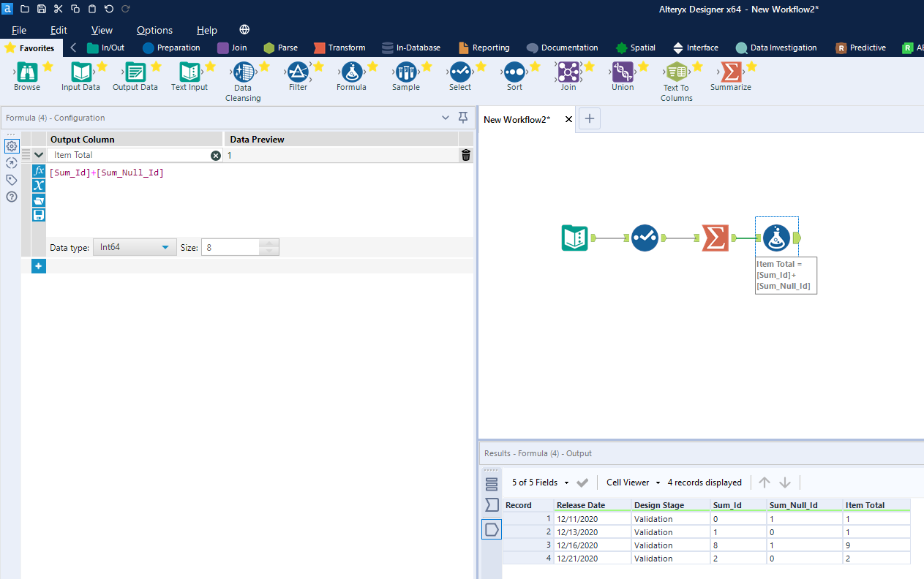Click the Insert Function fx icon

38,170
